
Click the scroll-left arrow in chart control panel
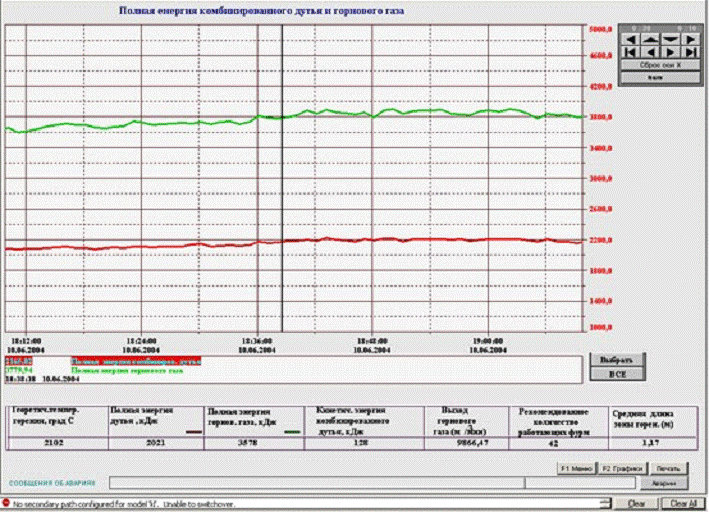(631, 39)
